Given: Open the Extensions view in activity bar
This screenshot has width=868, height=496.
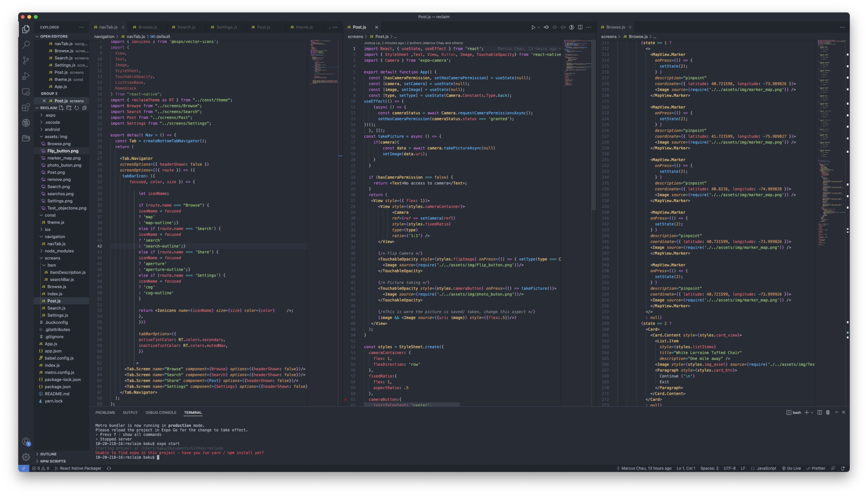Looking at the screenshot, I should point(26,107).
